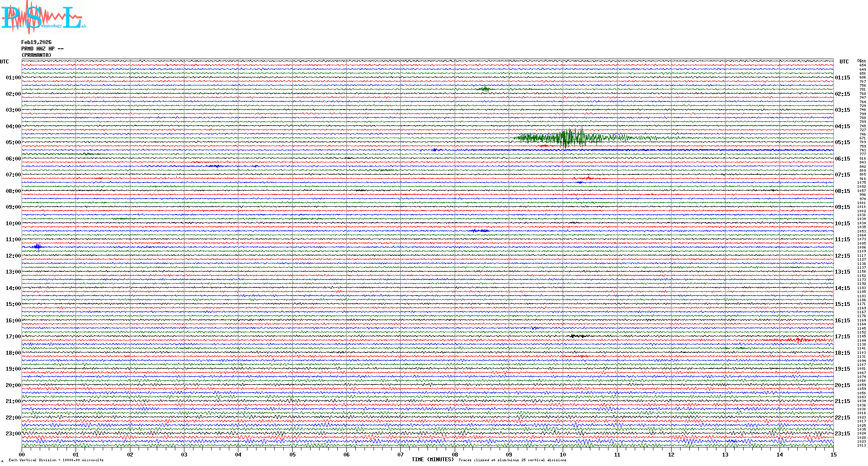Click the (PRAMANTA) station name
868x466 pixels.
coord(37,55)
